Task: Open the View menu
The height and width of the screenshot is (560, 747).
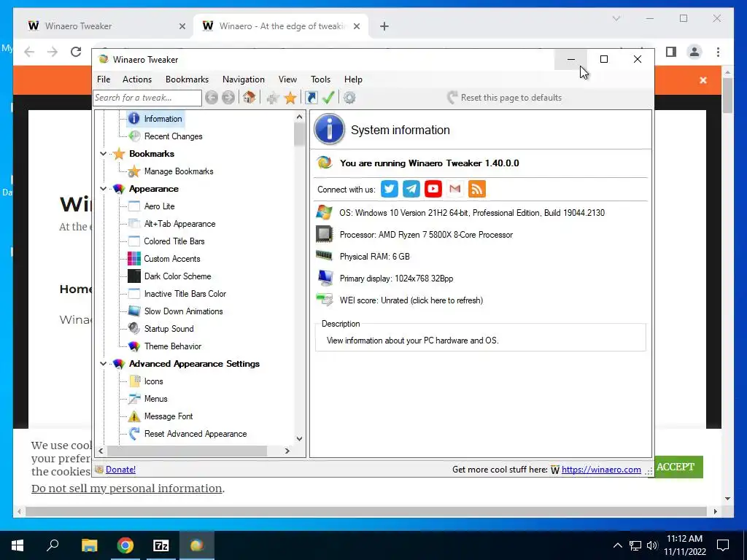Action: (x=287, y=79)
